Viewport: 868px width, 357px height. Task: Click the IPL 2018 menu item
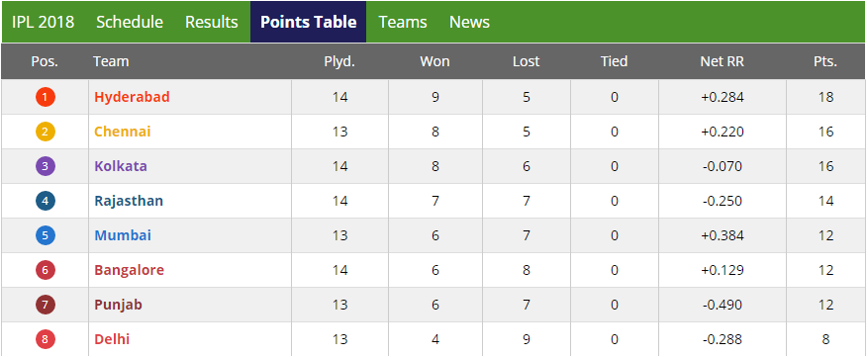pos(44,22)
